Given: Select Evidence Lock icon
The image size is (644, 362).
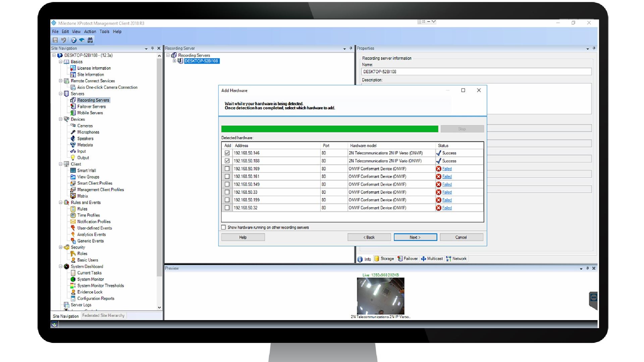Looking at the screenshot, I should pyautogui.click(x=73, y=292).
